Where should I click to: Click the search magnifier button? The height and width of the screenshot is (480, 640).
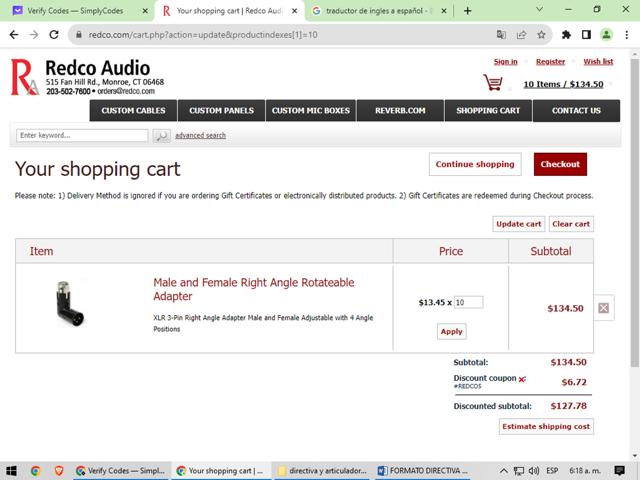click(161, 136)
